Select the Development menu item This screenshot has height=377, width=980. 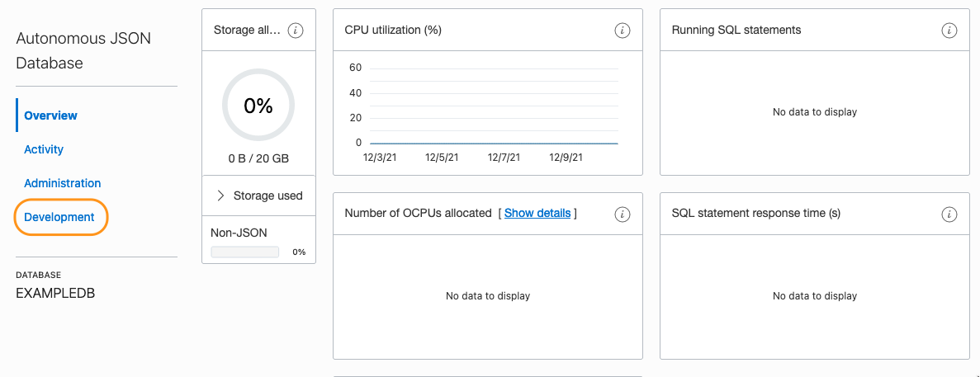[x=59, y=217]
